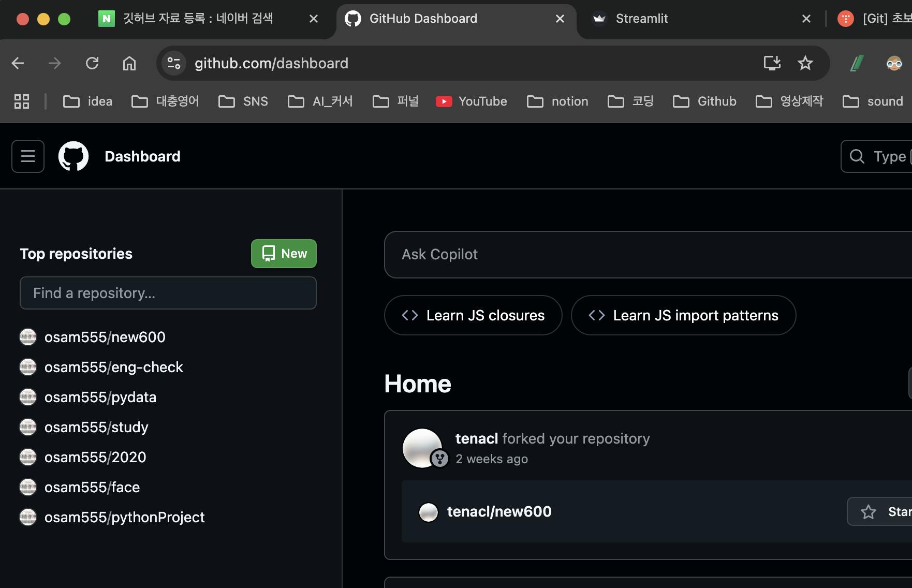The height and width of the screenshot is (588, 912).
Task: Open the osam555/pydata repository
Action: pyautogui.click(x=100, y=397)
